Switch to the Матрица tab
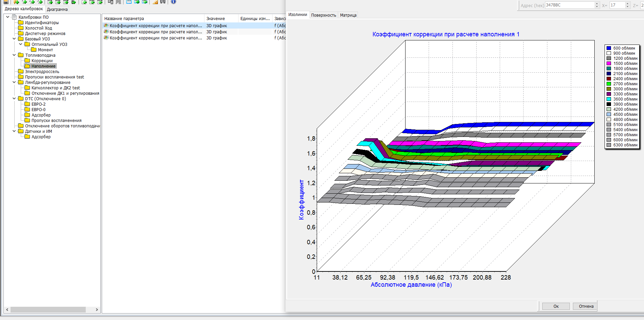 pos(348,15)
